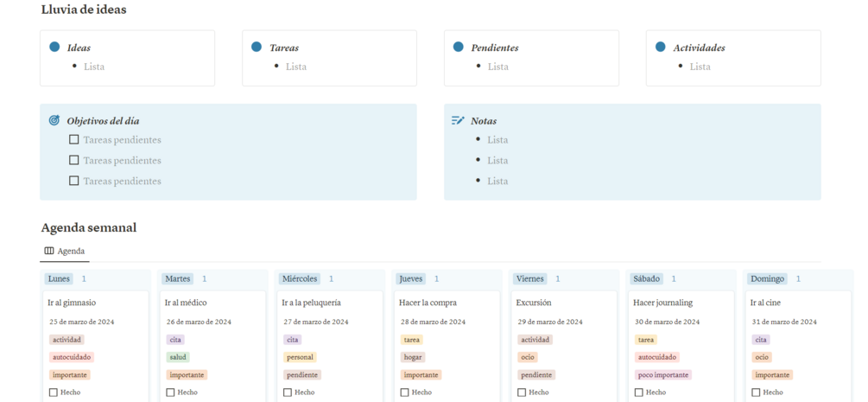Click the blue circle icon beside Tareas

pyautogui.click(x=257, y=48)
